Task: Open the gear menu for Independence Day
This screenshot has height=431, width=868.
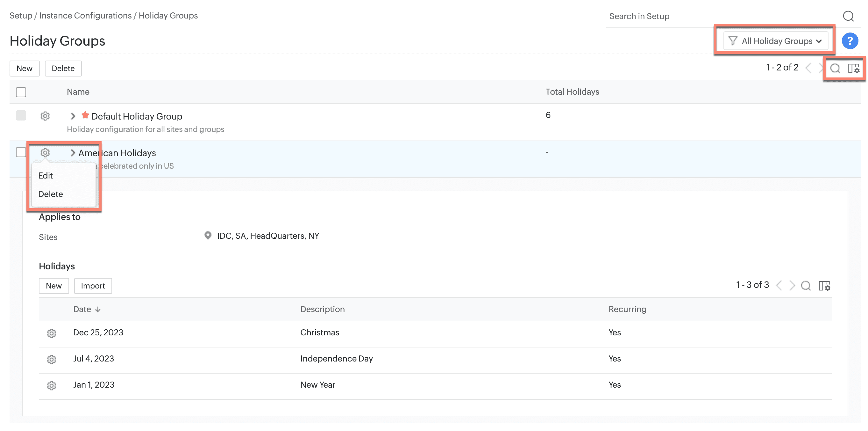Action: click(x=51, y=359)
